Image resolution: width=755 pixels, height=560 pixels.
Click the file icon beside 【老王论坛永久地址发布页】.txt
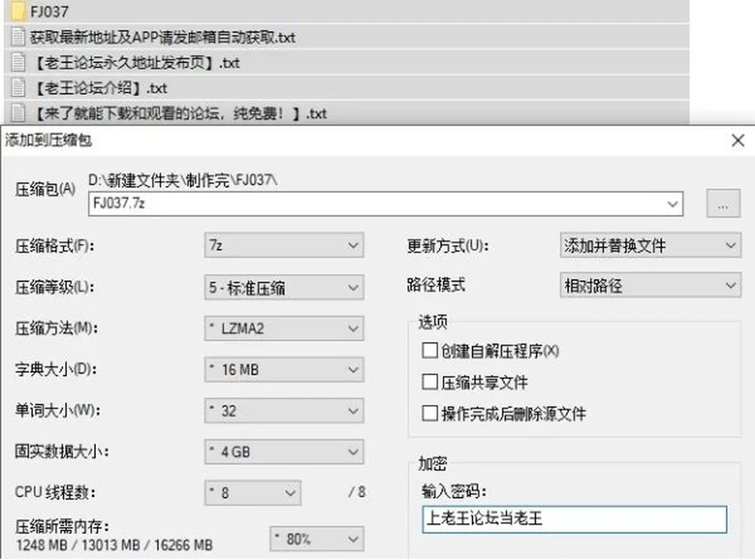coord(18,63)
